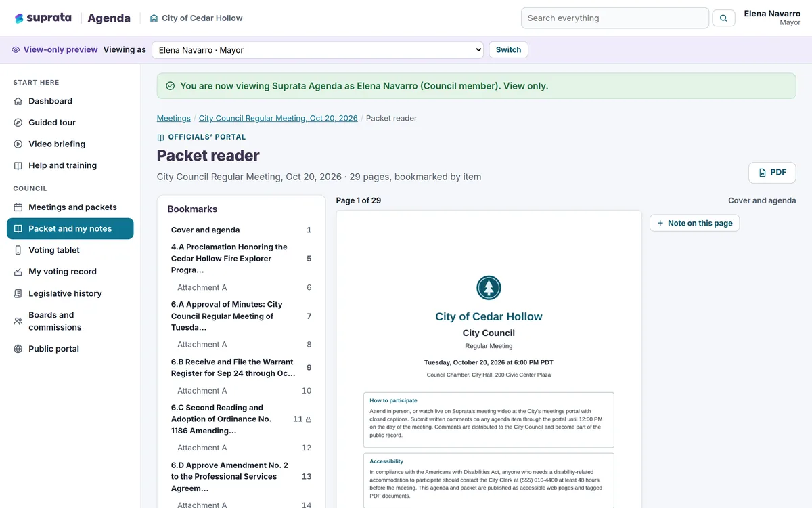Open the Dashboard page
Image resolution: width=812 pixels, height=508 pixels.
70,101
